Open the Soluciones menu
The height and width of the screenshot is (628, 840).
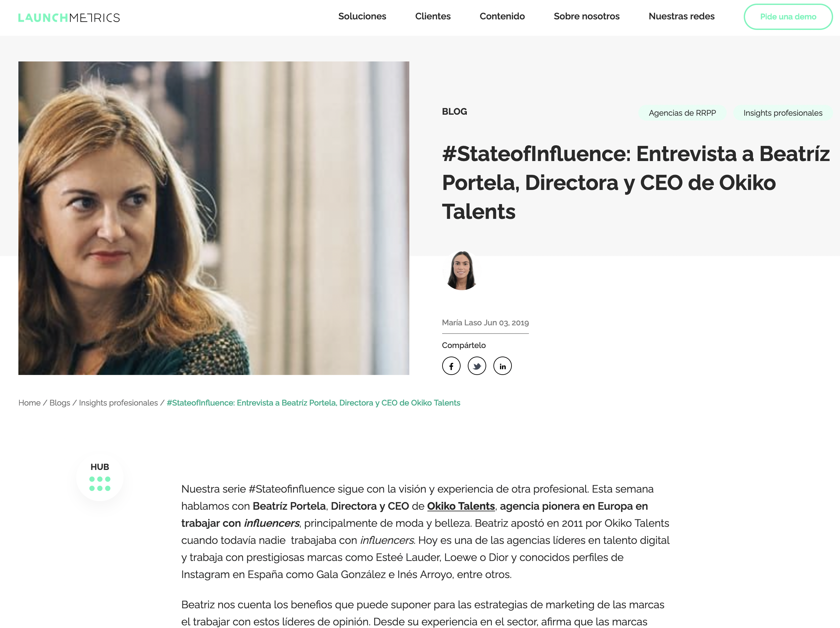(362, 16)
